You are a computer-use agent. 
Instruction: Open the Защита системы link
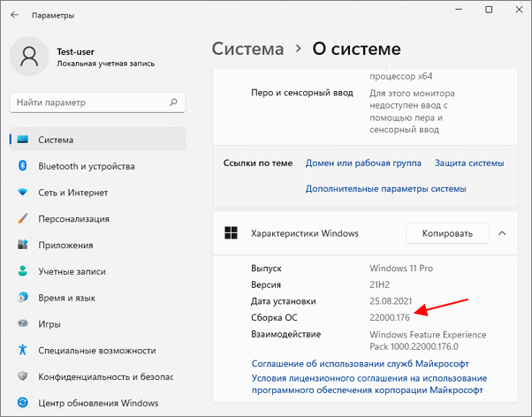[469, 163]
